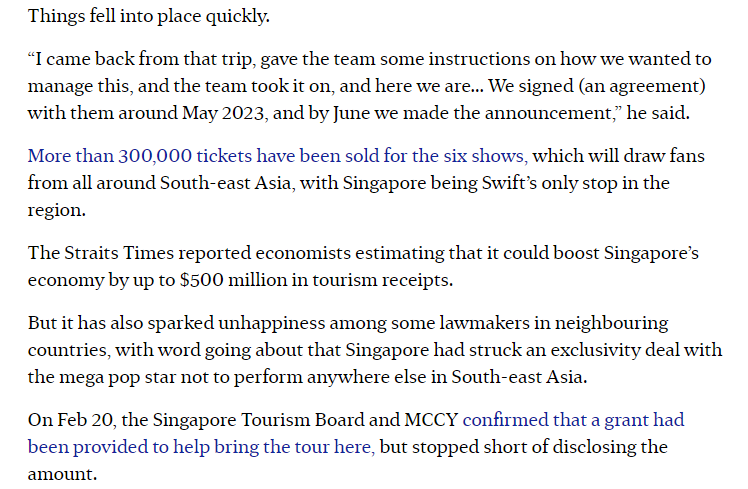Click the paragraph starting 'But it has also sparked'

(348, 323)
